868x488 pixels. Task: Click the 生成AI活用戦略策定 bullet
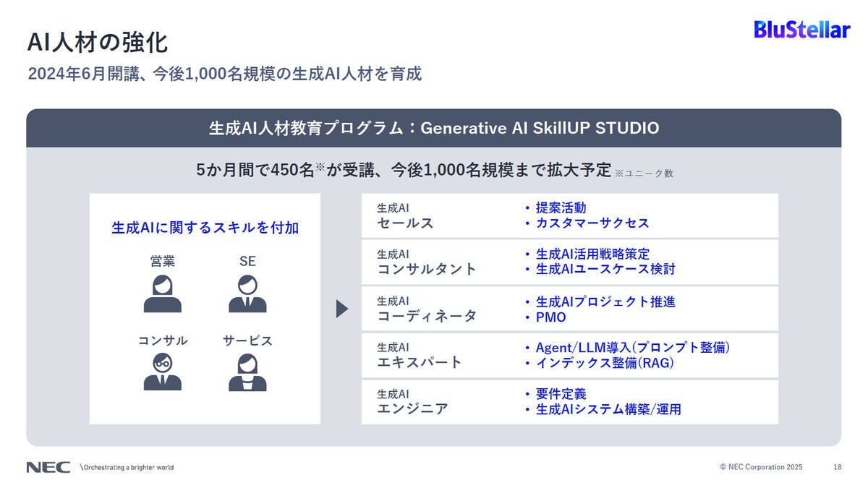[x=587, y=254]
